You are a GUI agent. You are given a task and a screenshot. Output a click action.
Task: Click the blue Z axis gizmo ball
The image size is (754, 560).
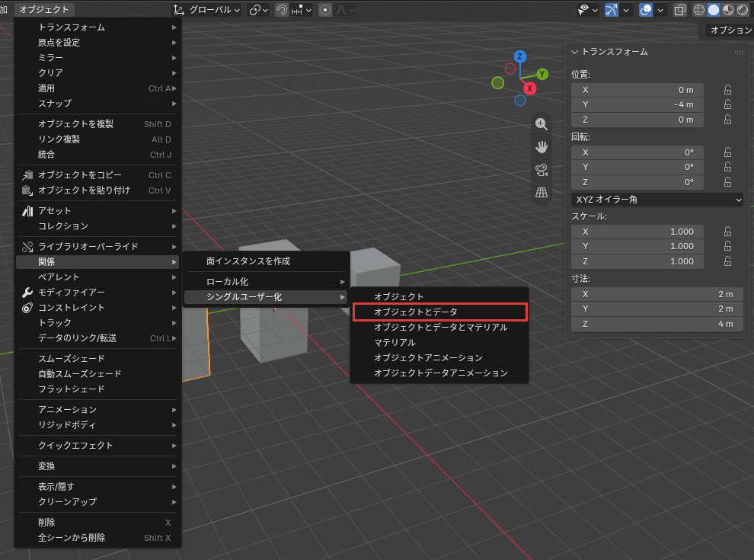pyautogui.click(x=520, y=56)
